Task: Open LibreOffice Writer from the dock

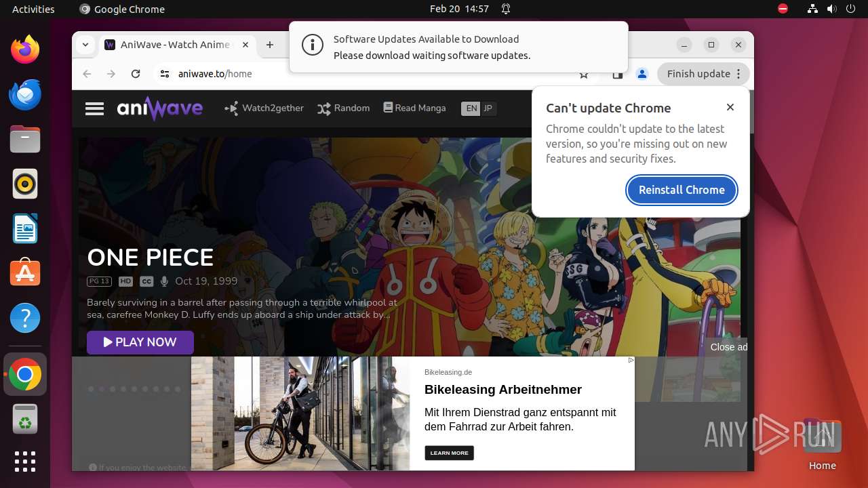Action: [25, 228]
